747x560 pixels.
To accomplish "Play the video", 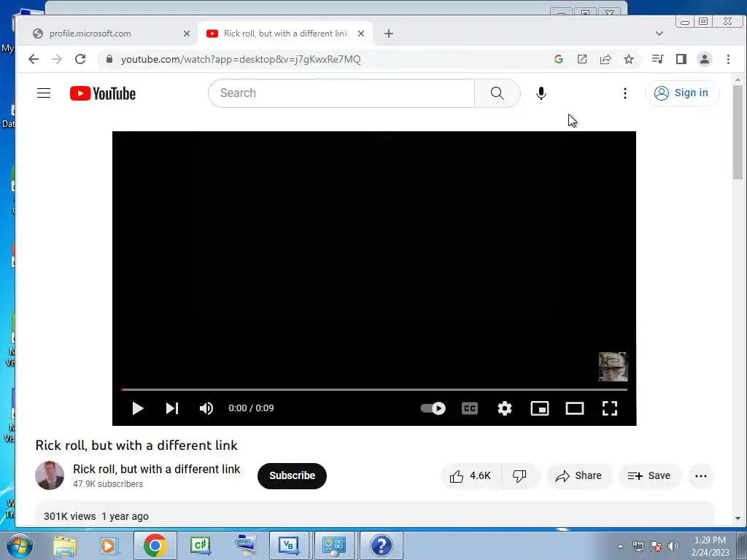I will [x=138, y=408].
